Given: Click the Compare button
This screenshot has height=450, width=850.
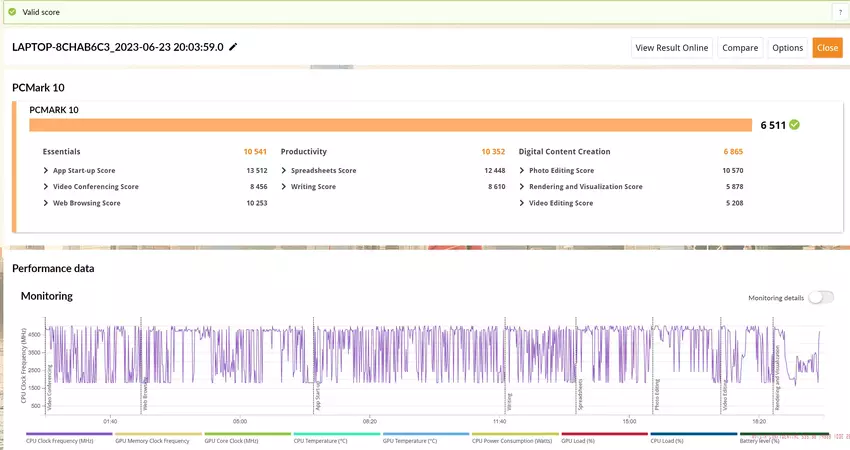Looking at the screenshot, I should pyautogui.click(x=740, y=47).
